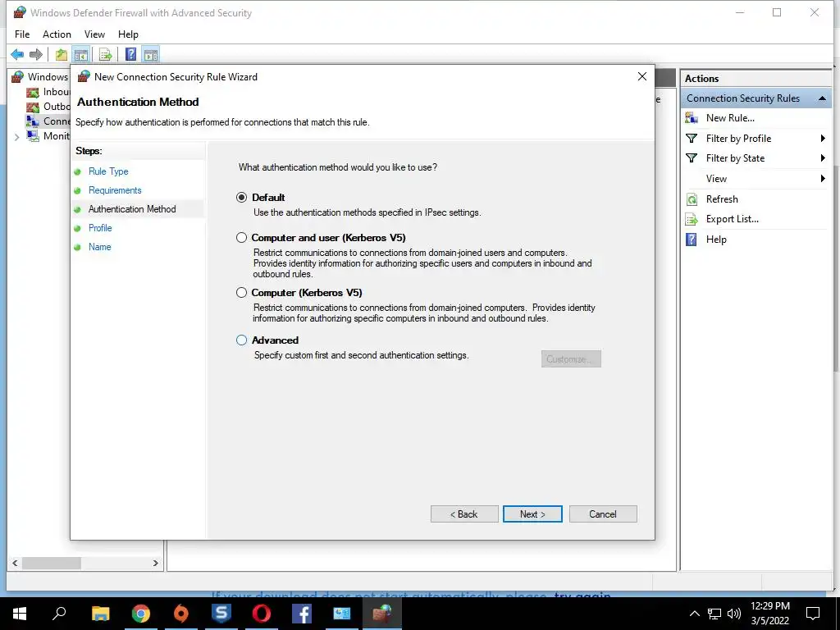The width and height of the screenshot is (840, 630).
Task: Click the console tree horizontal scrollbar thumb
Action: coord(52,563)
